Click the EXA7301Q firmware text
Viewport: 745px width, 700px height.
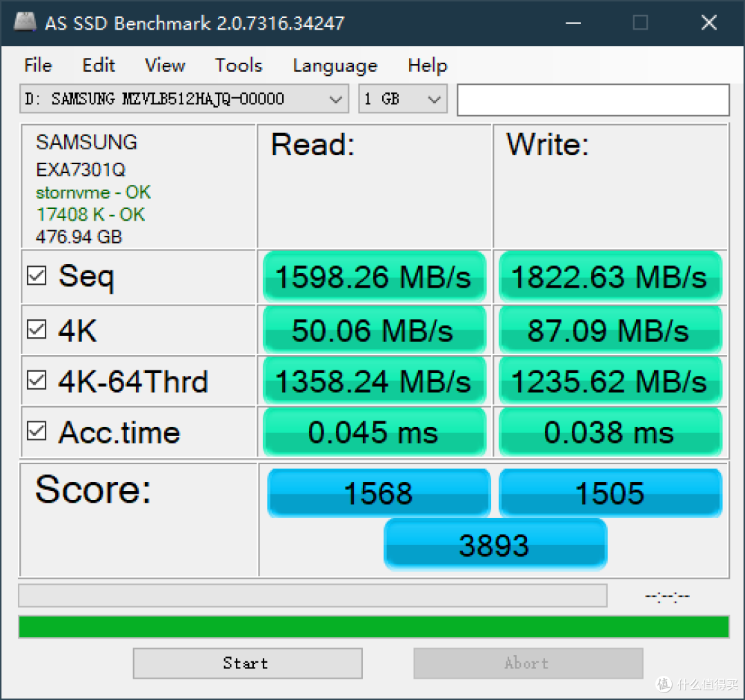click(80, 170)
